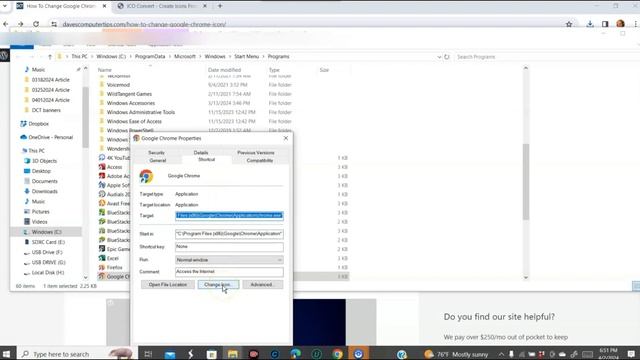Open the Compatibility tab
The height and width of the screenshot is (360, 640).
point(260,160)
